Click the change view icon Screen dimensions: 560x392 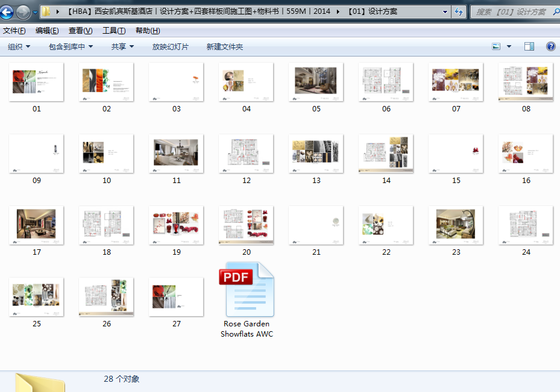[496, 46]
